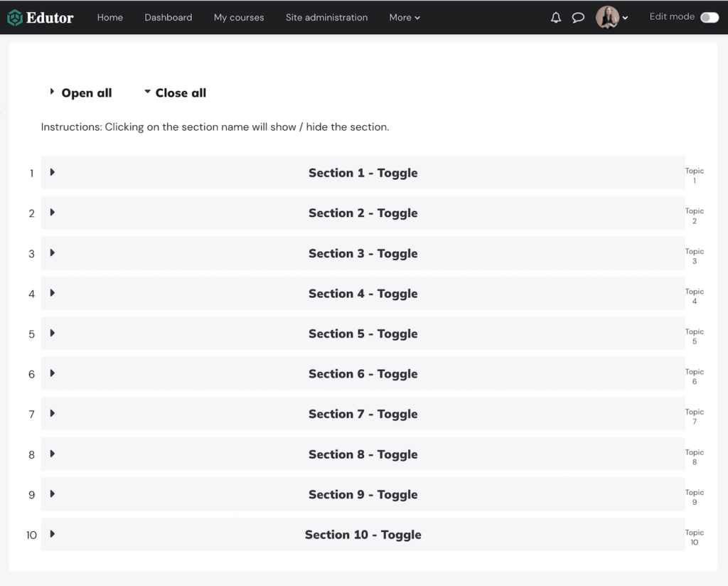Click the Edutor logo icon

pyautogui.click(x=15, y=18)
